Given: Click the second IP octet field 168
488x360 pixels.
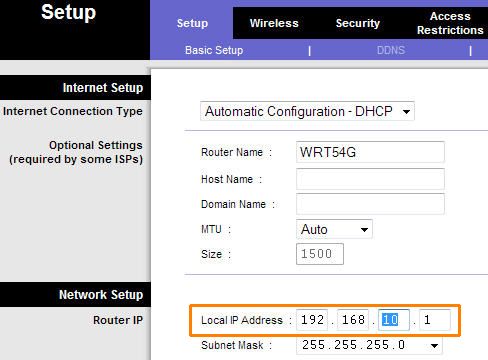Looking at the screenshot, I should 353,320.
